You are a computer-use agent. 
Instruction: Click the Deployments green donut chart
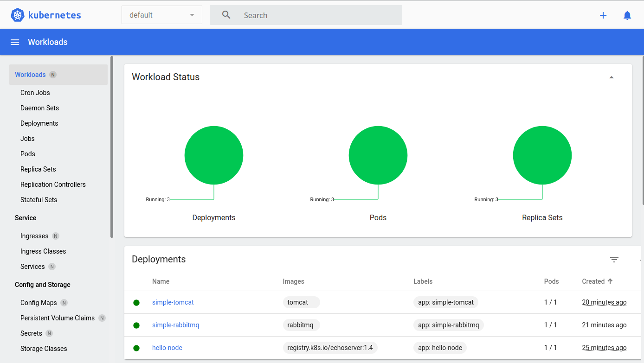click(x=213, y=155)
